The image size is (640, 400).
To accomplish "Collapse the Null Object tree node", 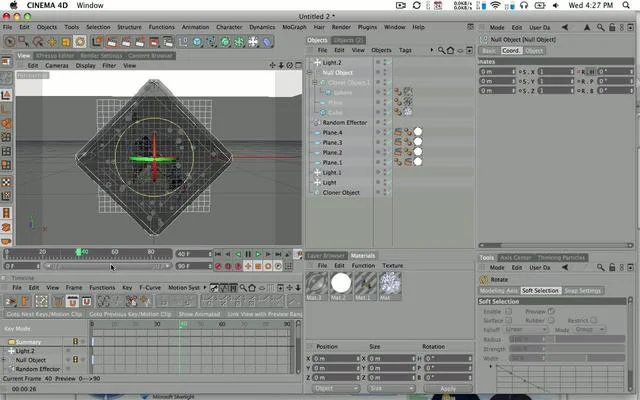I will pyautogui.click(x=309, y=73).
